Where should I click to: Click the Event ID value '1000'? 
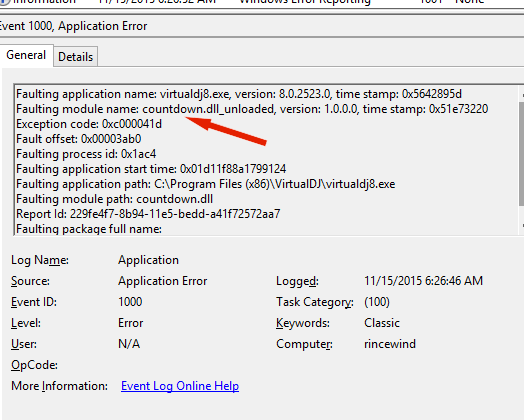(130, 302)
